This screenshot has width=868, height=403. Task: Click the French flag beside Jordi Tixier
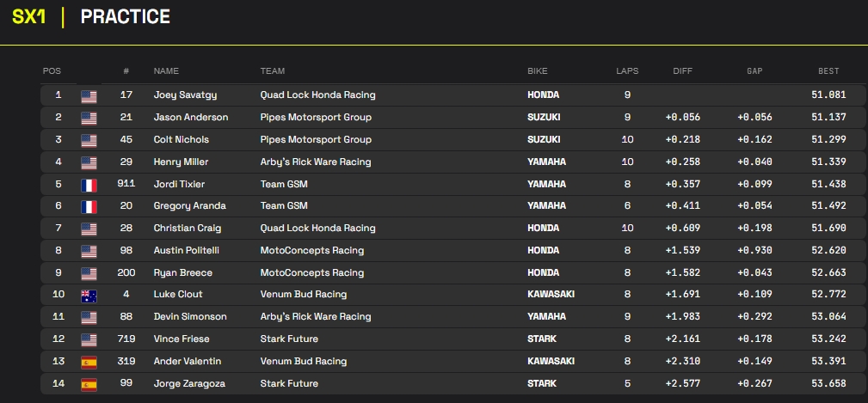89,184
